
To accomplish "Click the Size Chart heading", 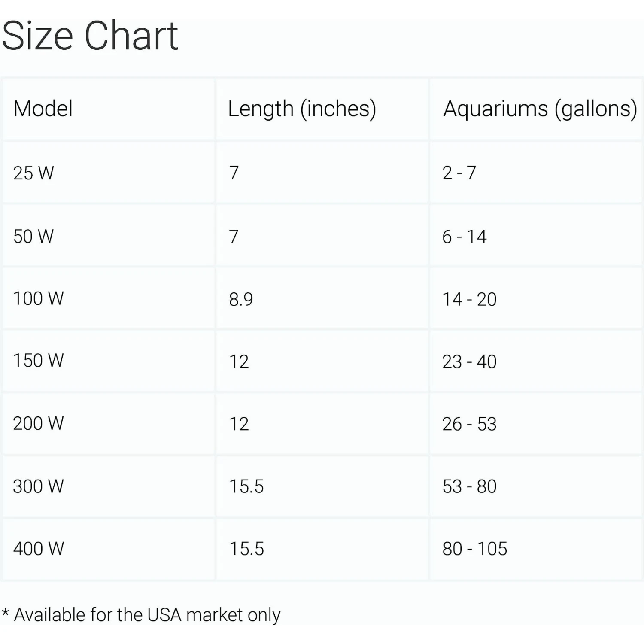I will [x=90, y=36].
